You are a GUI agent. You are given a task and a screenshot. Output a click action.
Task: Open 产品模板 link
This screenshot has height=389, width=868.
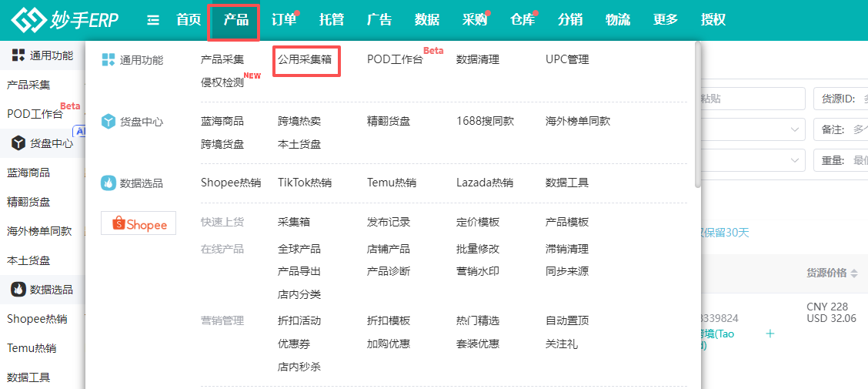tap(567, 222)
